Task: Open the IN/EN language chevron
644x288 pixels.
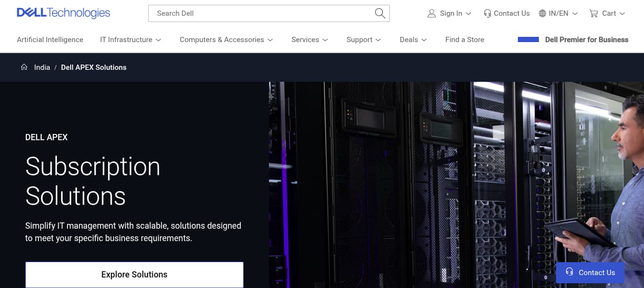Action: [575, 13]
